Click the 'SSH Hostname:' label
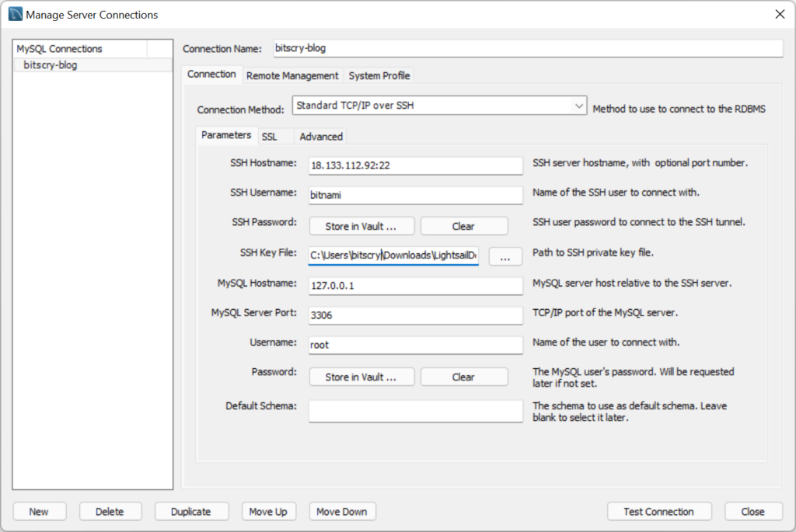The width and height of the screenshot is (796, 532). 263,163
